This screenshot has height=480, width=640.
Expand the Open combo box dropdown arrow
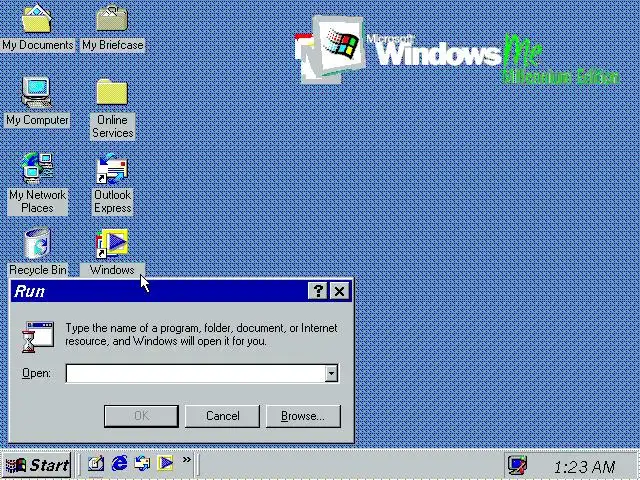(x=331, y=373)
